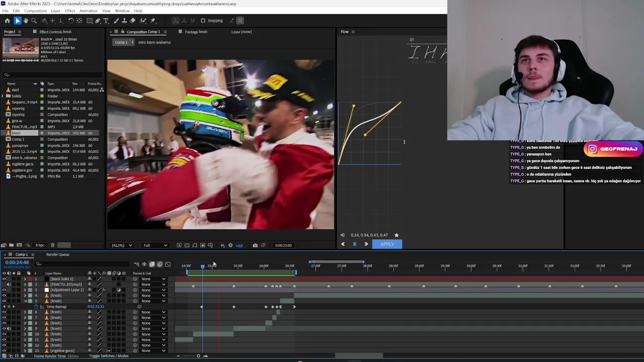Click the timeline zoom slider handle

198,356
